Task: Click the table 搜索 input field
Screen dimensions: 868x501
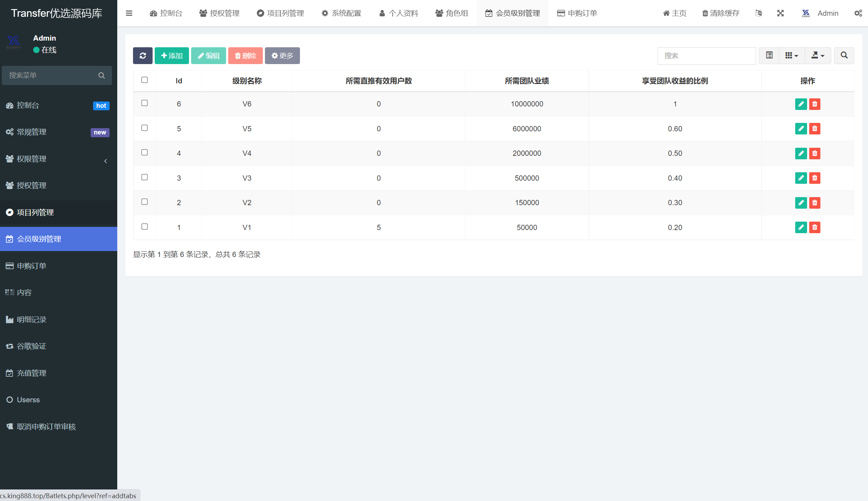Action: coord(706,56)
